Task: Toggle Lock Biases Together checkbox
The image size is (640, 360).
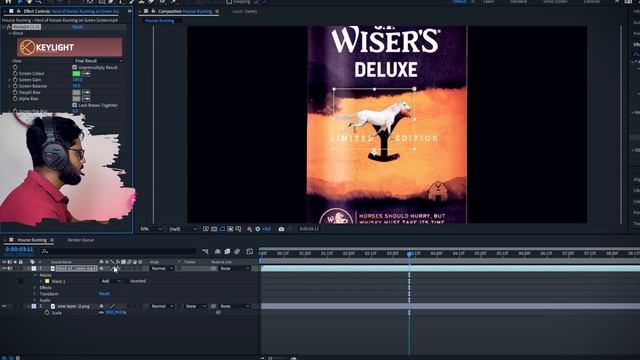Action: pyautogui.click(x=75, y=105)
